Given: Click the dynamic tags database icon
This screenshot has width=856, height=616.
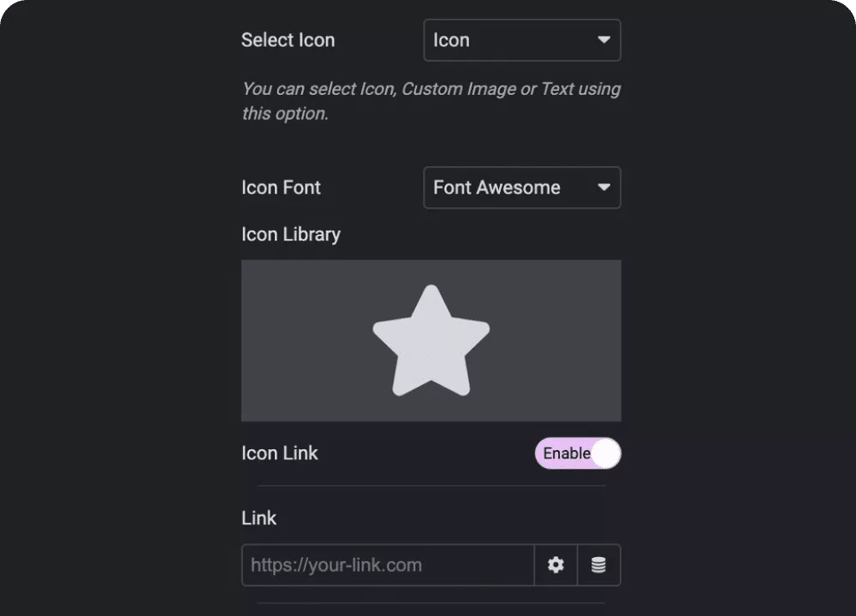Looking at the screenshot, I should coord(599,565).
